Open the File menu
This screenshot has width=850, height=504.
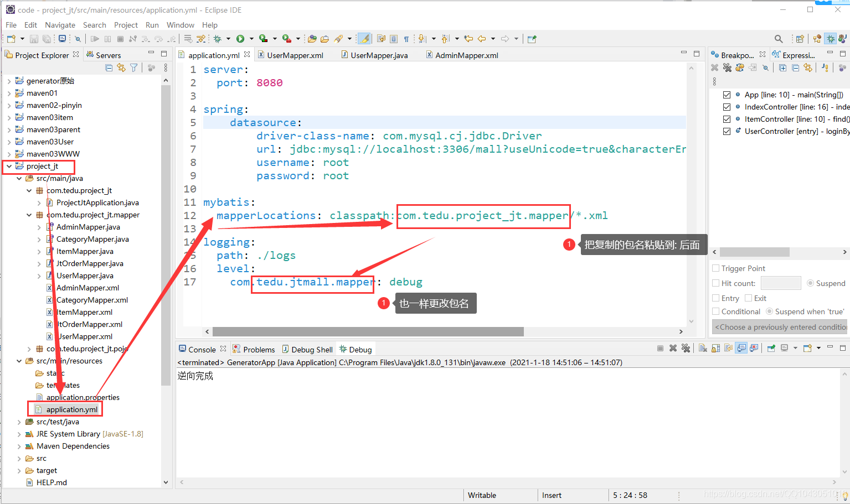pos(11,25)
